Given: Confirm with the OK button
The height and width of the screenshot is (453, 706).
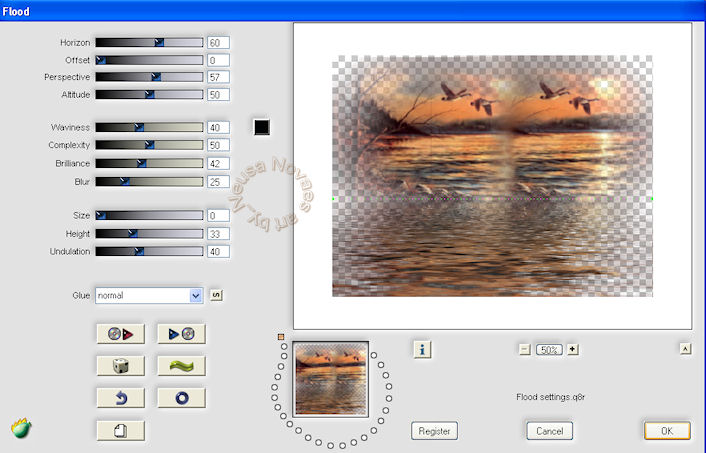Looking at the screenshot, I should [x=667, y=431].
